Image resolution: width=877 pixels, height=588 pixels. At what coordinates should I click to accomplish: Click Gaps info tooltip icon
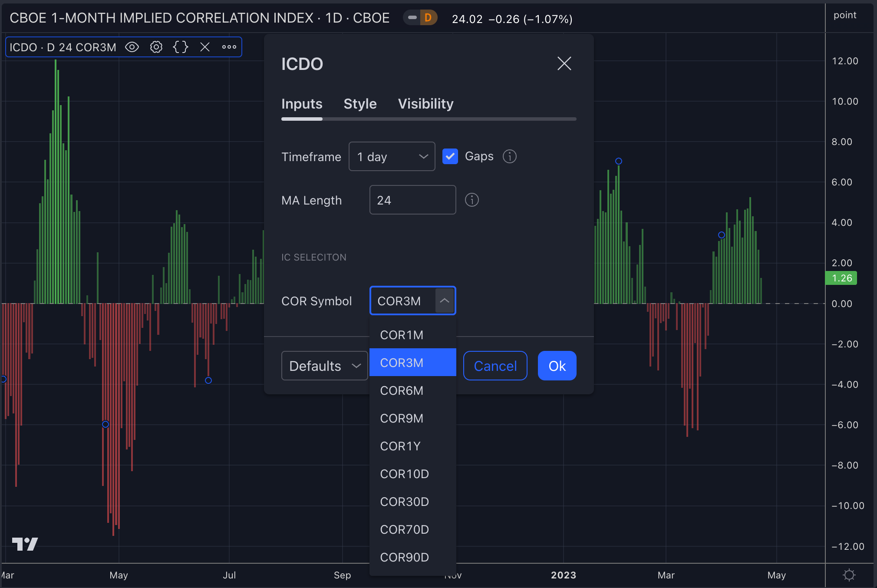point(510,156)
